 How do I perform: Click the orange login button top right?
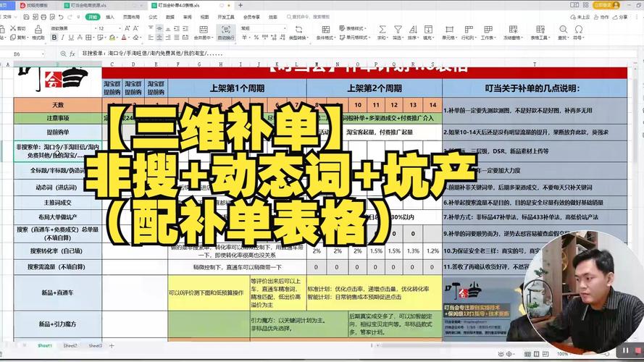606,5
